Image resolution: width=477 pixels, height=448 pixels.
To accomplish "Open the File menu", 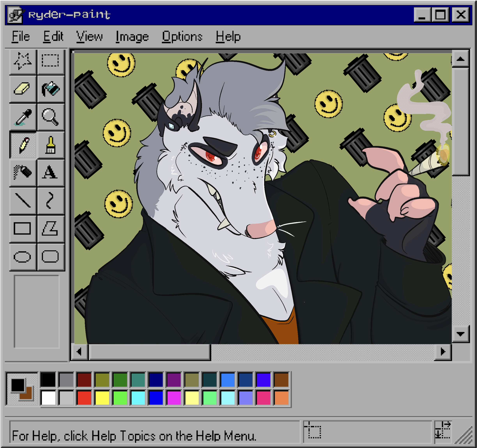I will tap(21, 37).
